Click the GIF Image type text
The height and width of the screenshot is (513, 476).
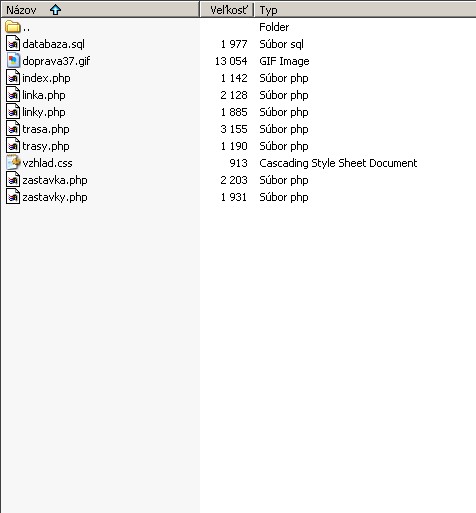284,61
